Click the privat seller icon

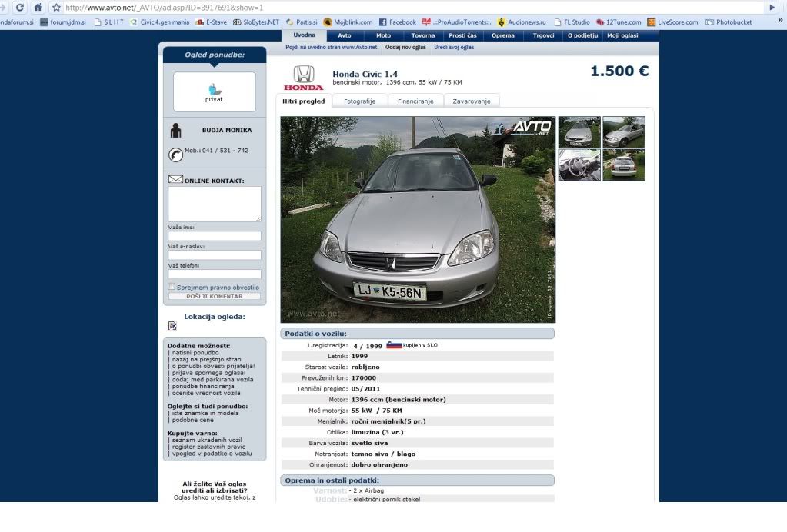214,92
